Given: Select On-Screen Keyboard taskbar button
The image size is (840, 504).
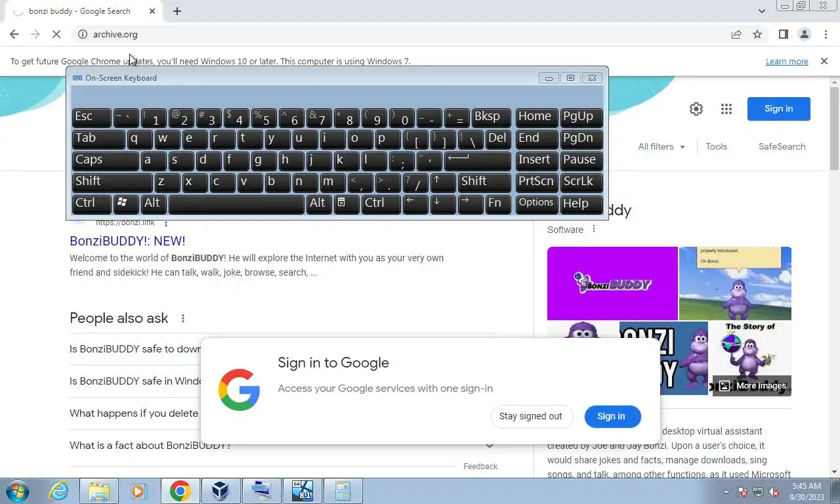Looking at the screenshot, I should tap(261, 491).
